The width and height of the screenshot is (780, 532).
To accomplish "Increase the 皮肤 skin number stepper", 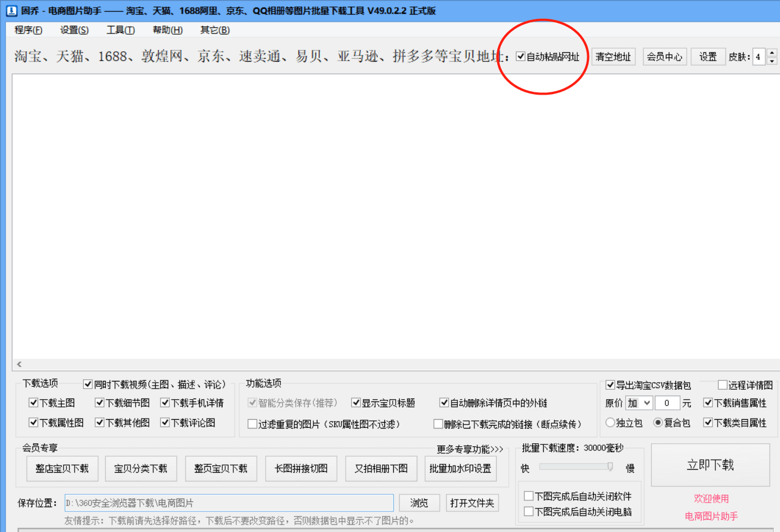I will pos(772,52).
